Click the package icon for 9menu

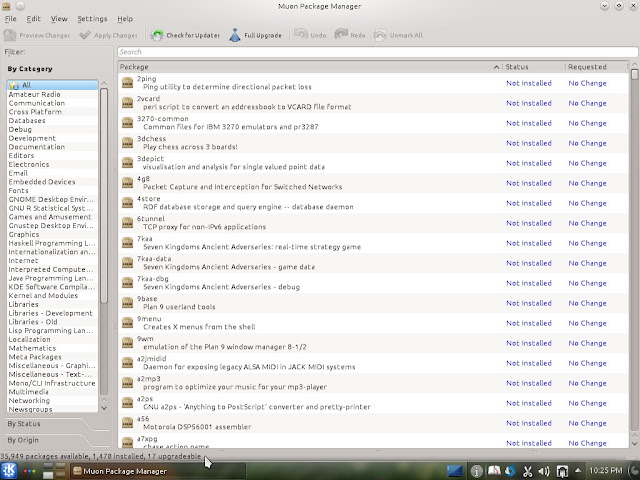point(128,323)
